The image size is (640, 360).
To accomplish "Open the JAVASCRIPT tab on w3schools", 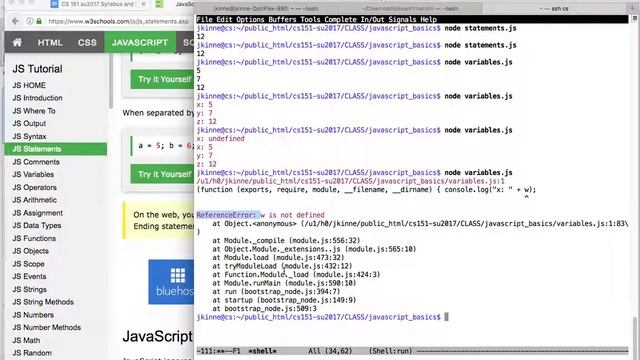I will tap(140, 42).
